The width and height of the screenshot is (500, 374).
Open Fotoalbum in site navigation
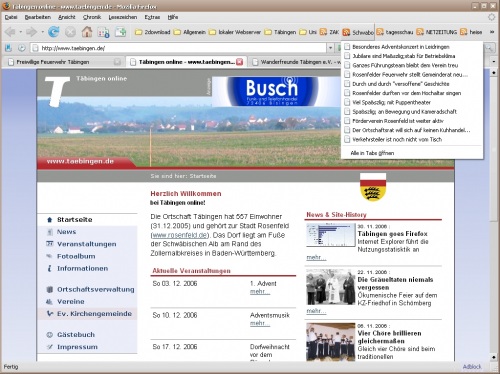(76, 256)
